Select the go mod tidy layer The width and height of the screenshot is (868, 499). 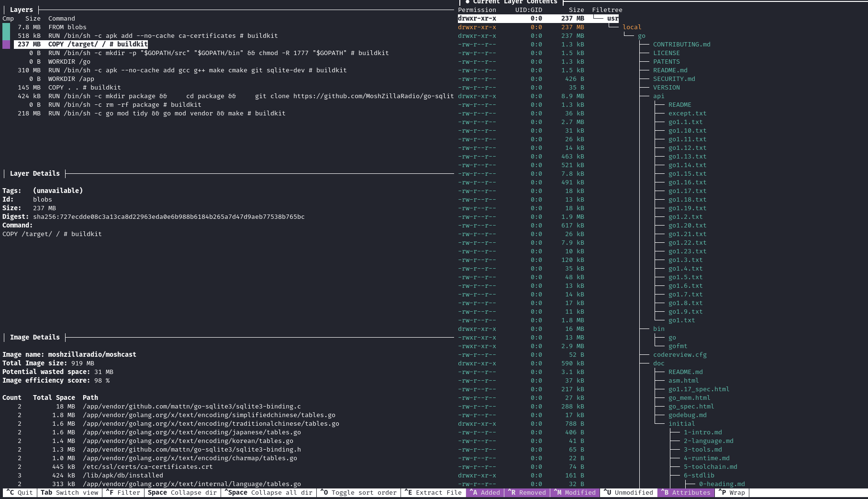pos(167,113)
